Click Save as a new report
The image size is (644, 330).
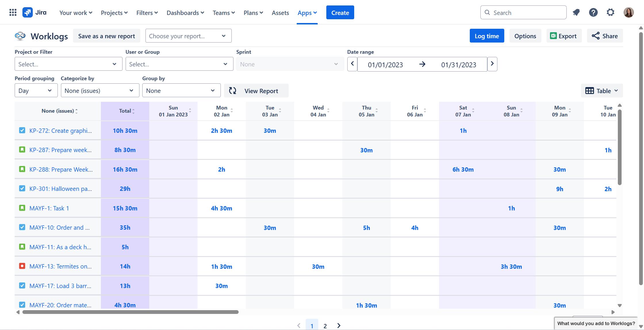click(x=106, y=36)
